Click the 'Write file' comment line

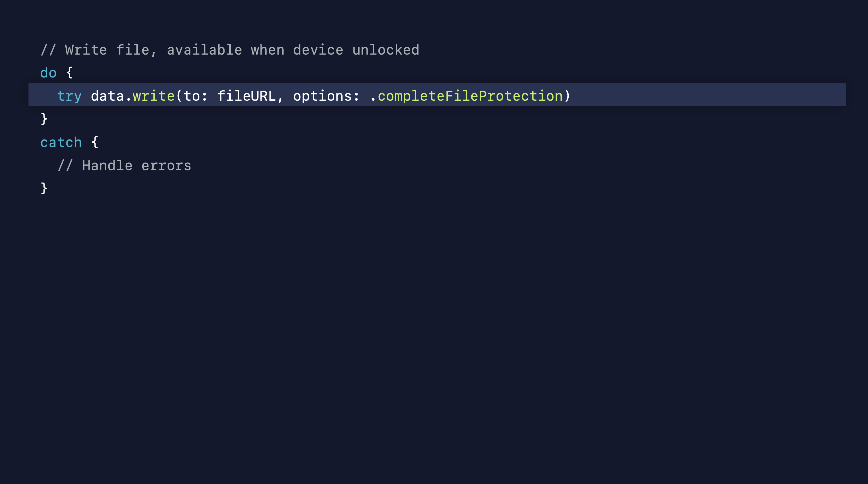click(230, 50)
